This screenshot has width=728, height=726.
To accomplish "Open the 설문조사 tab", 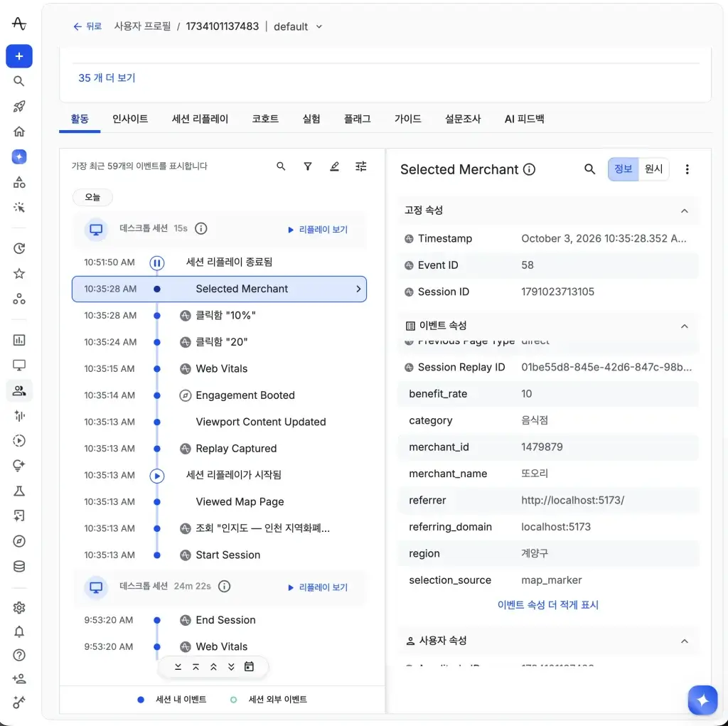I will (x=463, y=119).
